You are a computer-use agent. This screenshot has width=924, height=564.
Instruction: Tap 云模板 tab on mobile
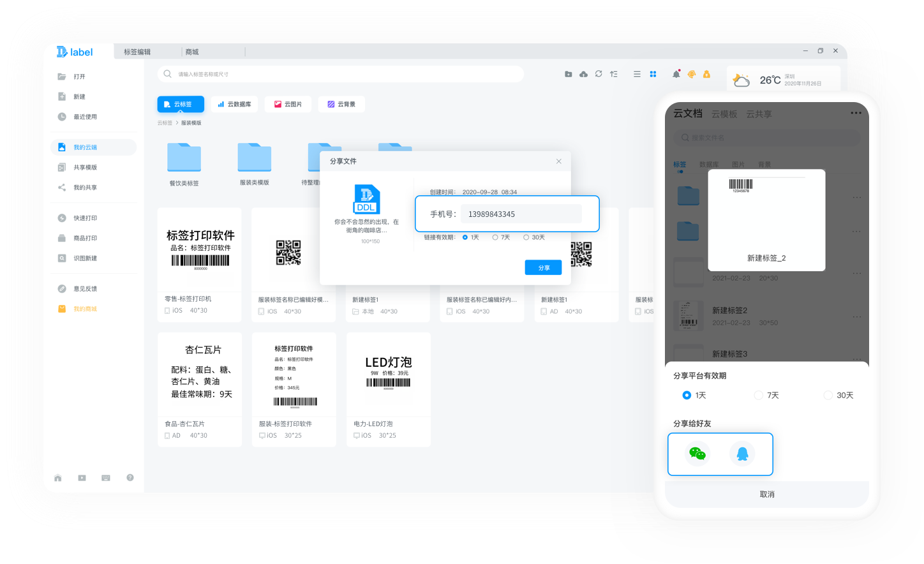click(x=724, y=114)
